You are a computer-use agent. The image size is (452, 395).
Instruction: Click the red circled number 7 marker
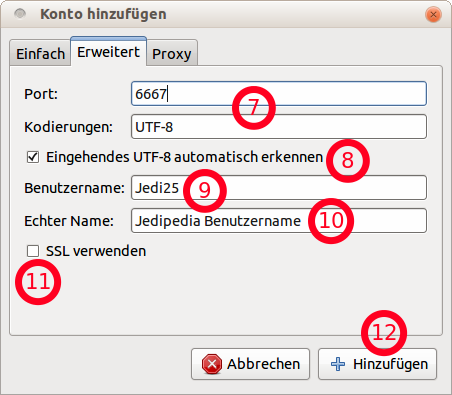254,108
